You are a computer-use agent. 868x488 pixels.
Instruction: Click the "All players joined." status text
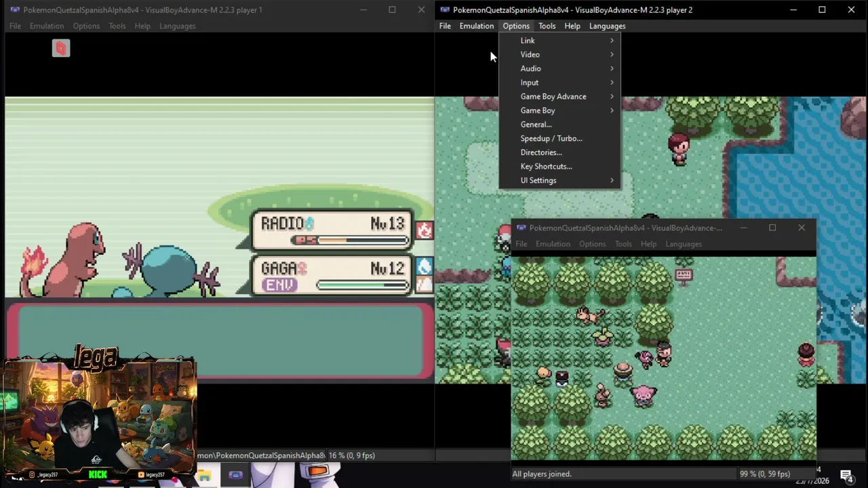click(542, 474)
